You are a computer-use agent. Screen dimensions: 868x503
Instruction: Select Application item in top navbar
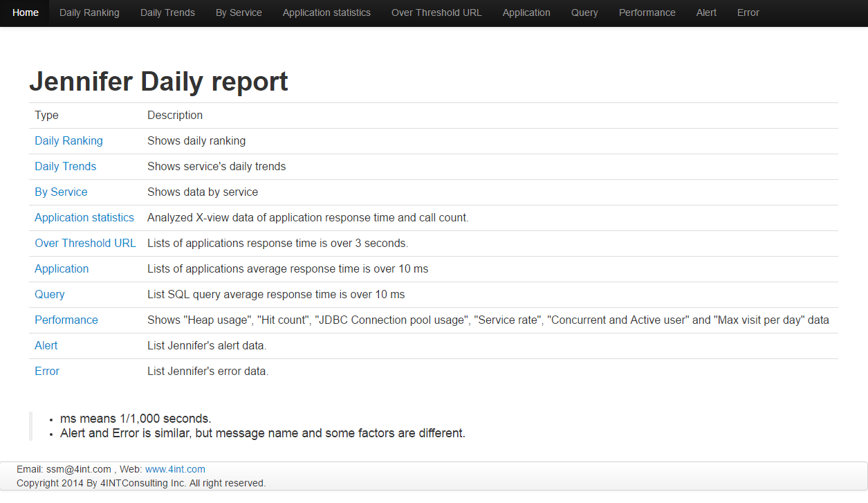526,12
